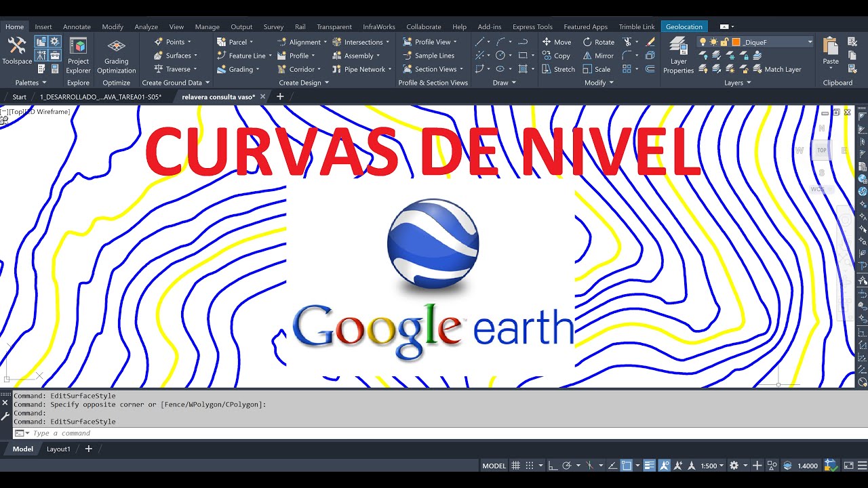Toggle ortho mode in status bar
Viewport: 868px width, 488px height.
pyautogui.click(x=553, y=466)
